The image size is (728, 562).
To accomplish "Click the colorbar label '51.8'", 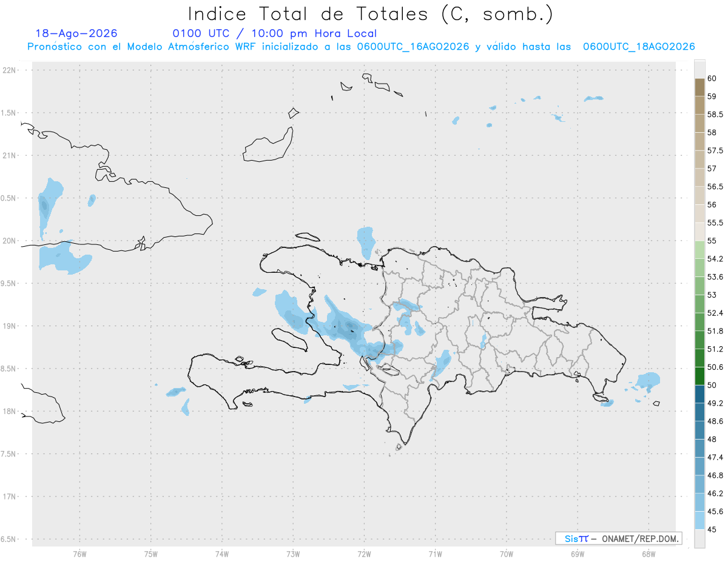I will click(715, 331).
